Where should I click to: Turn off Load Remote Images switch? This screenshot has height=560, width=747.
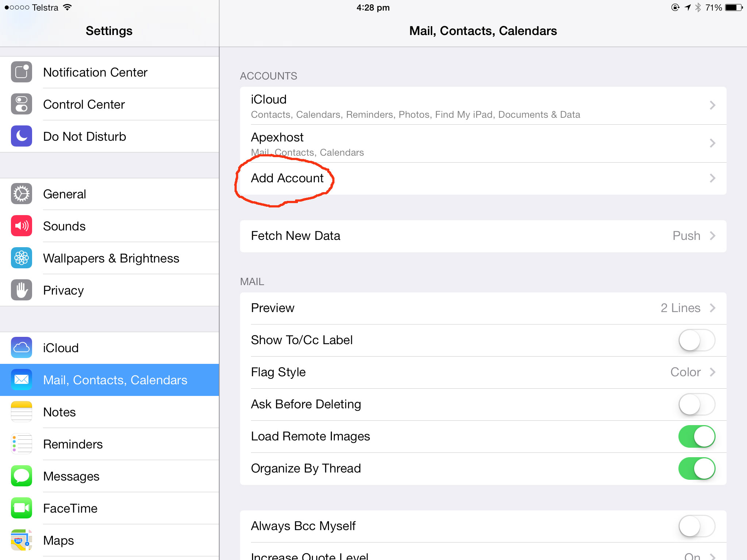(x=697, y=436)
